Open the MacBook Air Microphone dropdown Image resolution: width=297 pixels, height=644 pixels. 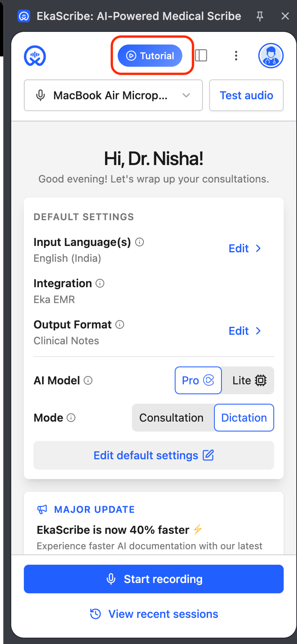tap(113, 95)
